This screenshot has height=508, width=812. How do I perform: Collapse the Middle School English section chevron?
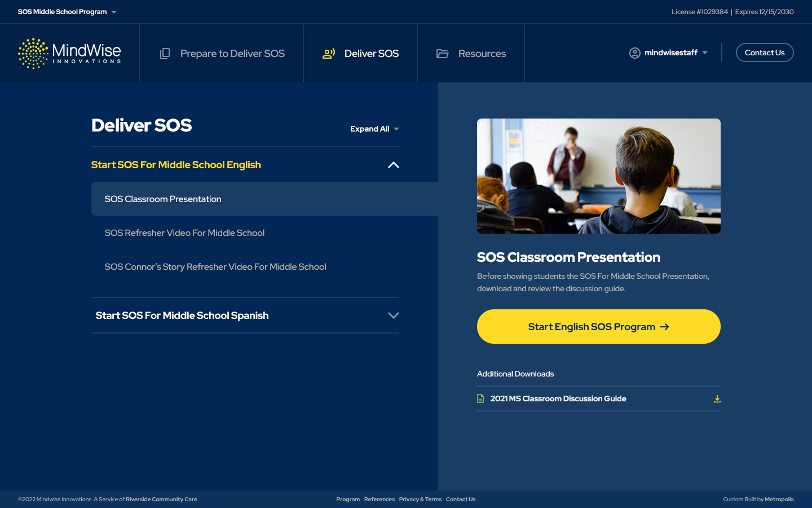[394, 165]
